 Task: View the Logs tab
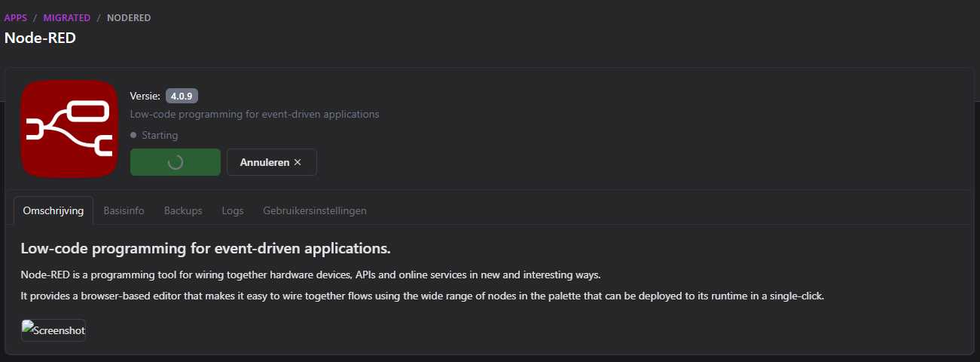click(x=233, y=210)
